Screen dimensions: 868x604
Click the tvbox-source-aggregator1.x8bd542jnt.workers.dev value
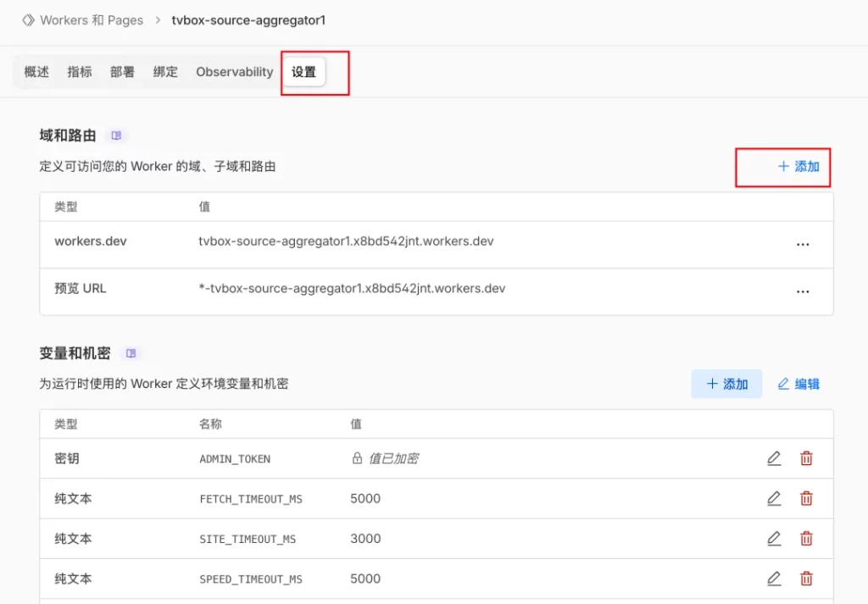click(346, 241)
